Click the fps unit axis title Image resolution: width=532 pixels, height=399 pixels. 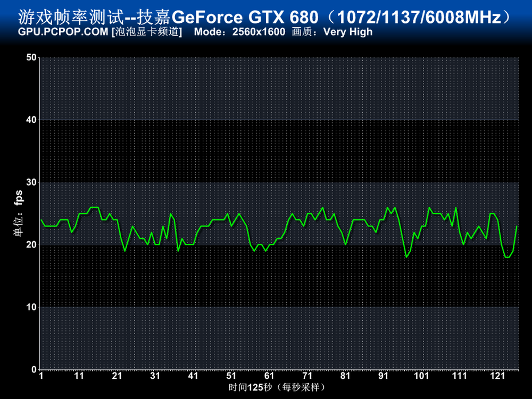[x=18, y=213]
